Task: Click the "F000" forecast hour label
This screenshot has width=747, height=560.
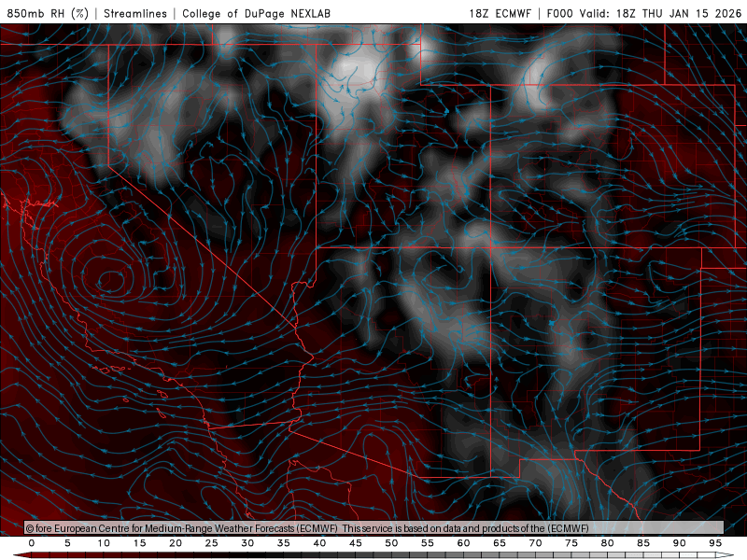Action: click(x=559, y=13)
